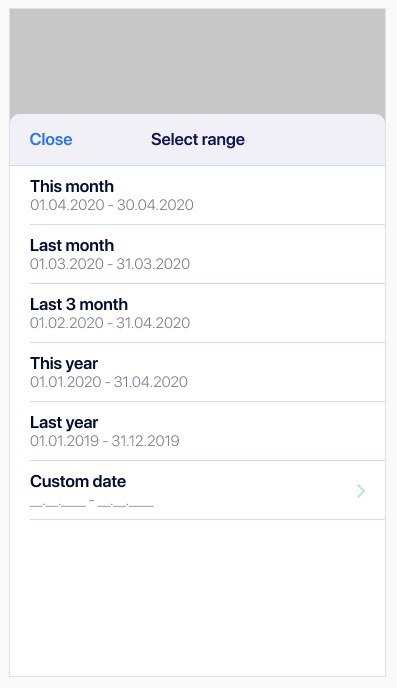Click the Select range title
397x688 pixels.
198,140
